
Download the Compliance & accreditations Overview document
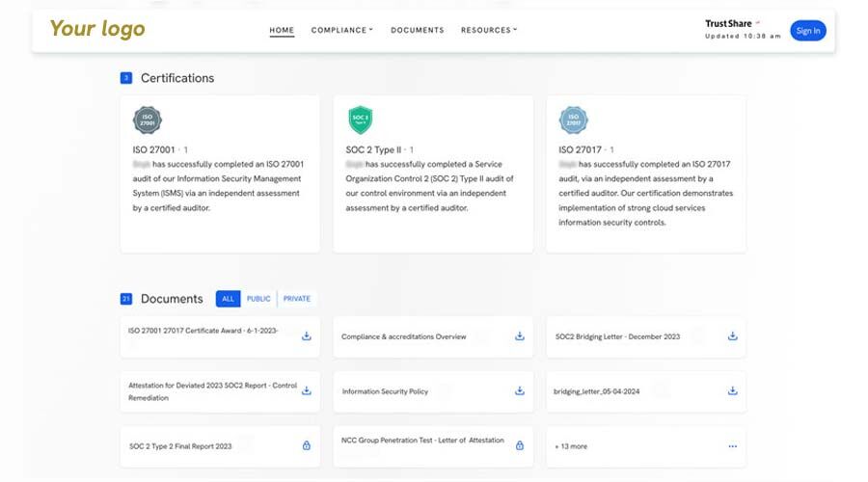tap(520, 336)
